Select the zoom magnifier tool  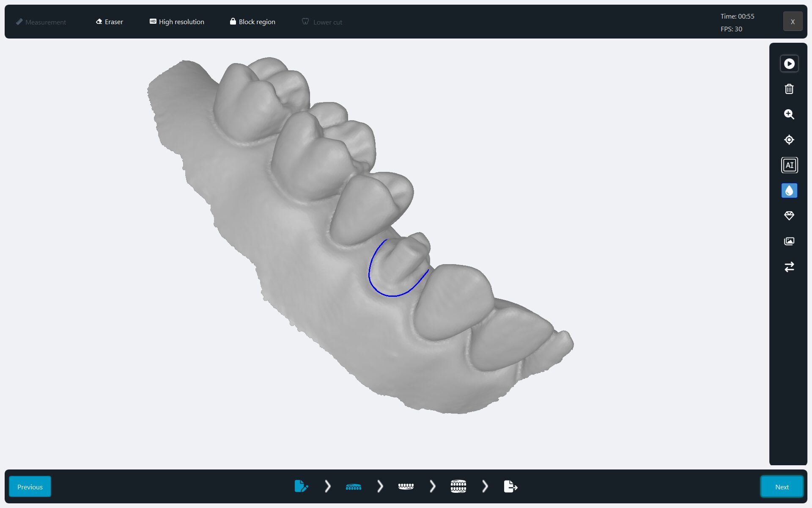click(789, 114)
